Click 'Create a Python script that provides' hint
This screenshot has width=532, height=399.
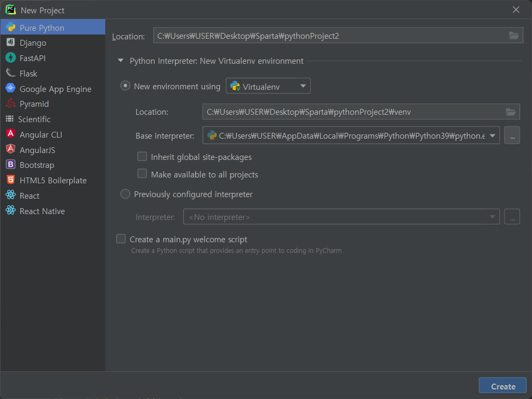click(237, 251)
